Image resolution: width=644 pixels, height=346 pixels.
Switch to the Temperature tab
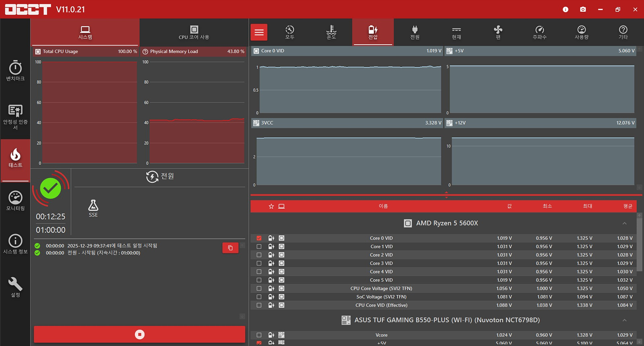(331, 32)
